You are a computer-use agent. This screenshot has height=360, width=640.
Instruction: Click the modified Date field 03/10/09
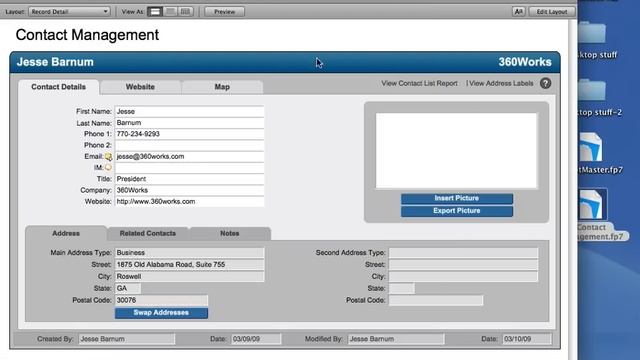click(527, 339)
